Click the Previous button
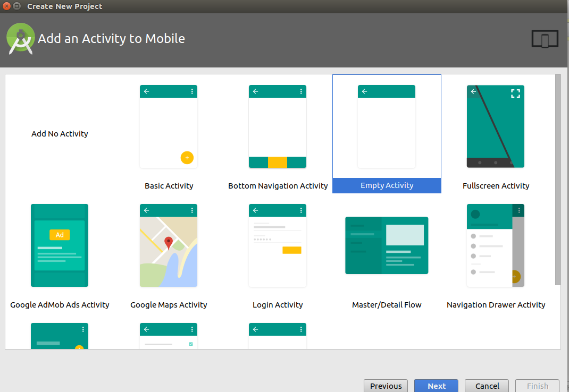Viewport: 569px width, 392px height. coord(386,386)
